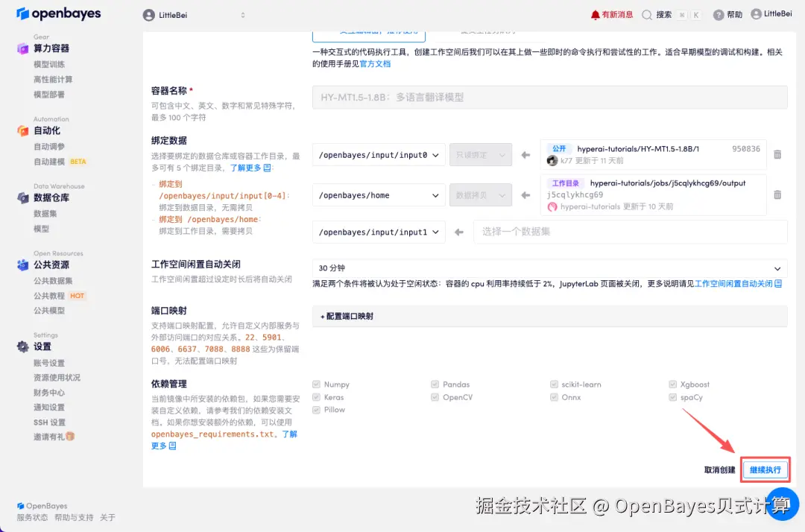
Task: Open the 设置 gear icon
Action: [x=22, y=346]
